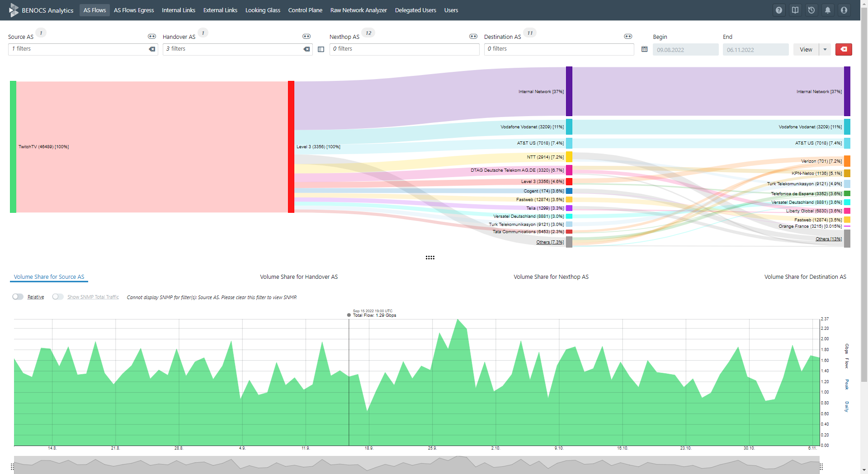Clear the Source AS filter

pos(152,49)
